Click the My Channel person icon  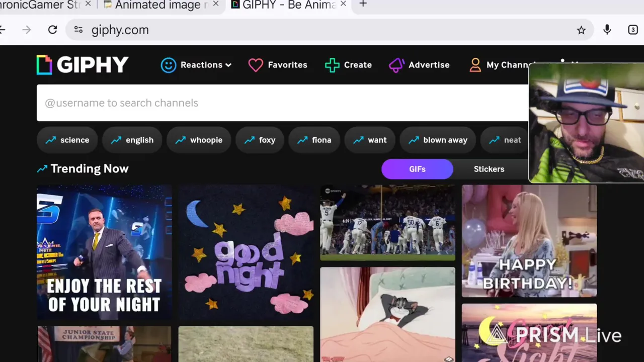point(475,65)
